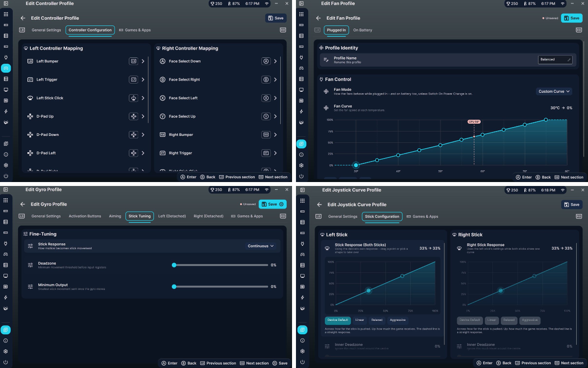The image size is (588, 368).
Task: Open the apps grid in Controller Profile sidebar
Action: 6,14
